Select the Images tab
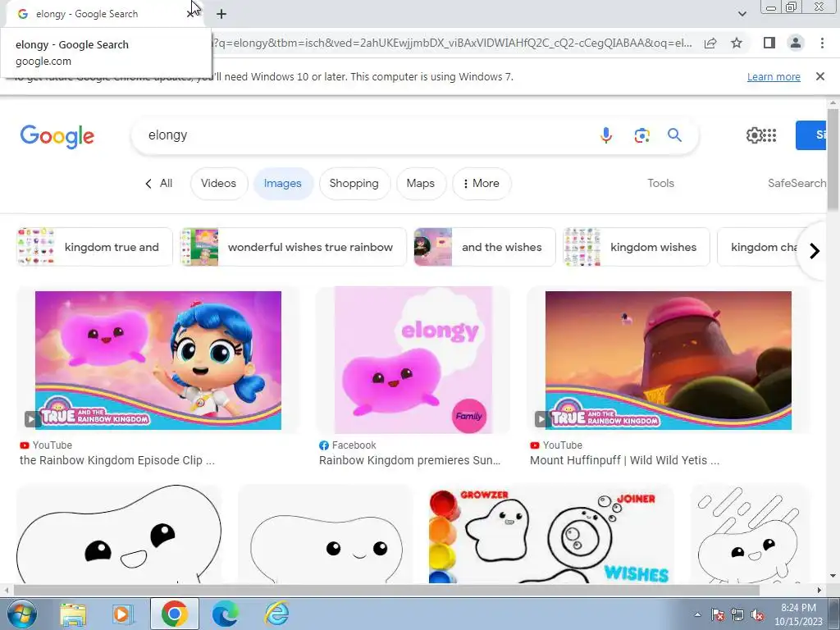This screenshot has height=630, width=840. coord(282,183)
